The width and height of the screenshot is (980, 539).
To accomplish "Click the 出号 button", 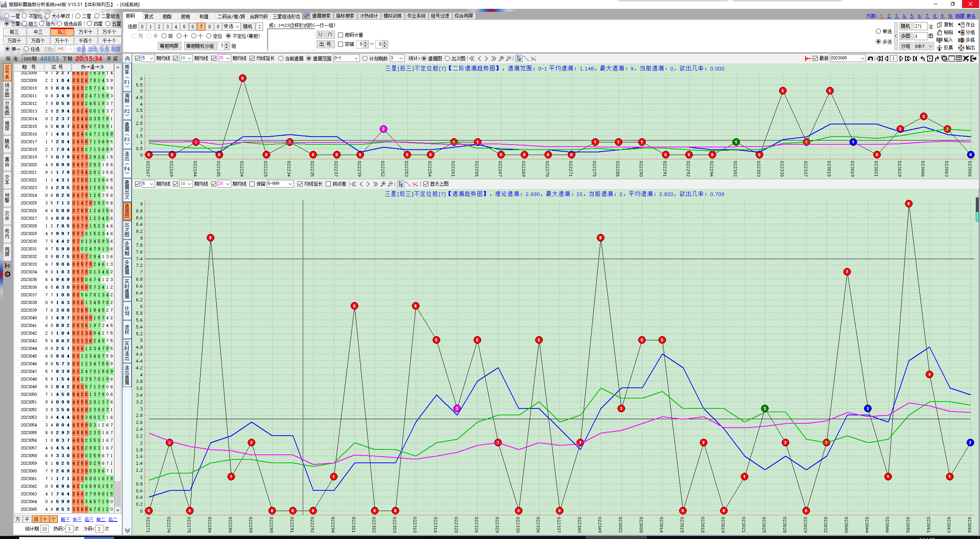I will point(325,44).
